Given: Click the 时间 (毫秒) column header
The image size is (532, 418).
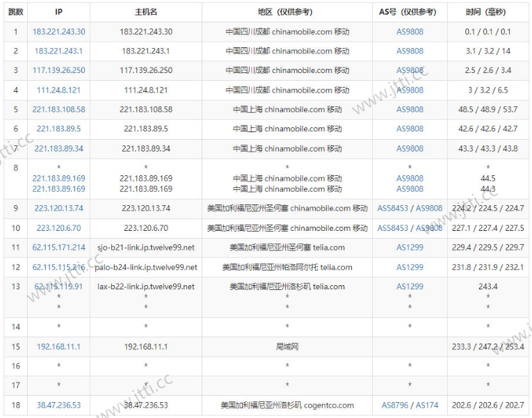Looking at the screenshot, I should 487,12.
